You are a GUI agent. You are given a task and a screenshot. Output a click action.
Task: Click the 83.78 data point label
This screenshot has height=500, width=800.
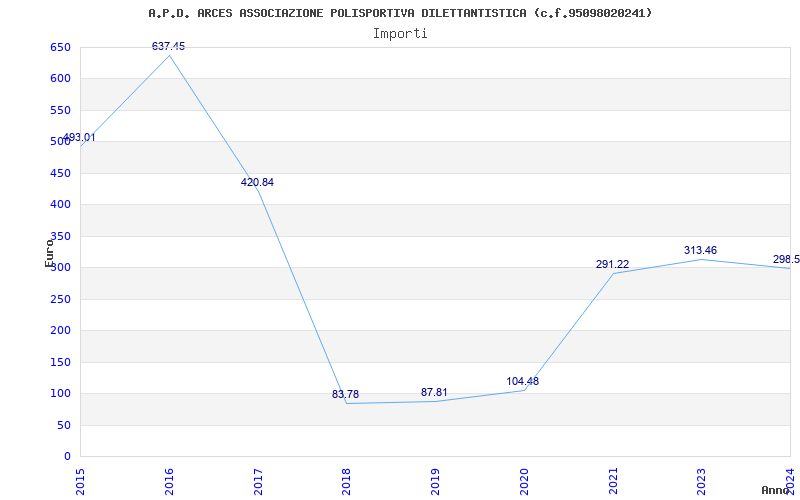345,394
